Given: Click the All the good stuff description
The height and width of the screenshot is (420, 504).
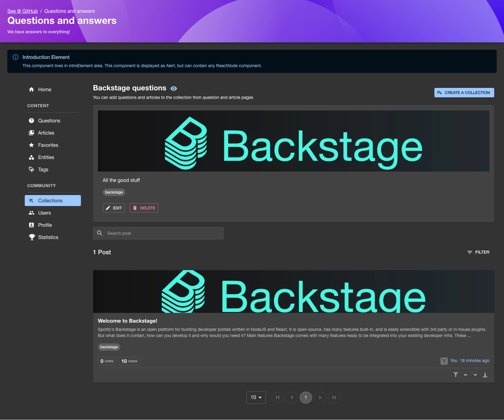Looking at the screenshot, I should point(121,180).
